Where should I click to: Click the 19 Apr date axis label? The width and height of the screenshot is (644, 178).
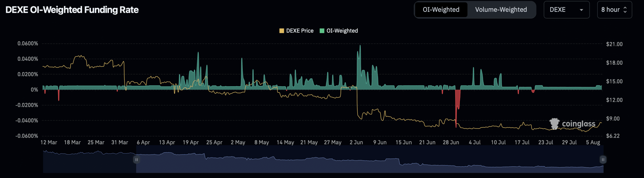click(191, 142)
